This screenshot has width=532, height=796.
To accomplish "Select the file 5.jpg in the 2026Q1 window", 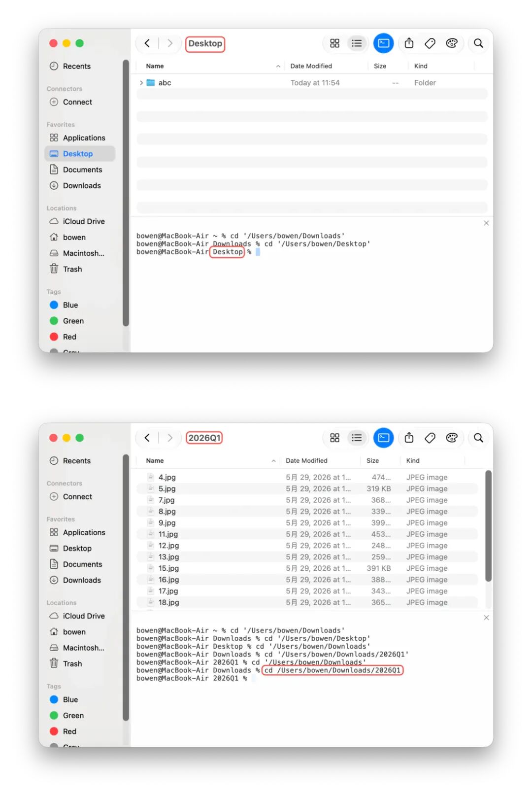I will (x=307, y=488).
